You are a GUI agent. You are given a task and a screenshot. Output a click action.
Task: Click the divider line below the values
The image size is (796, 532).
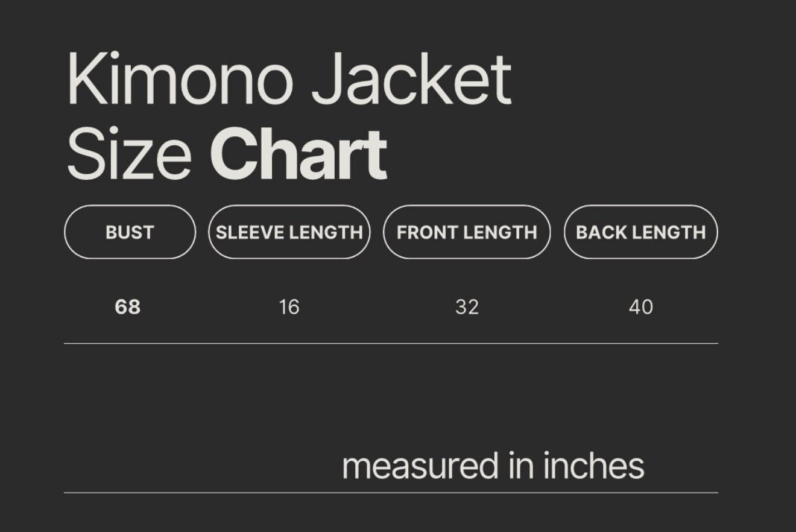click(x=391, y=343)
